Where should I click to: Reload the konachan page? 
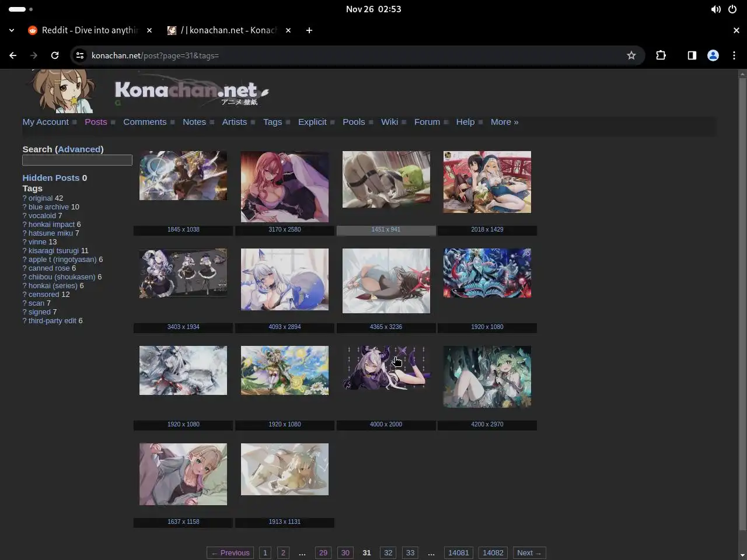55,55
